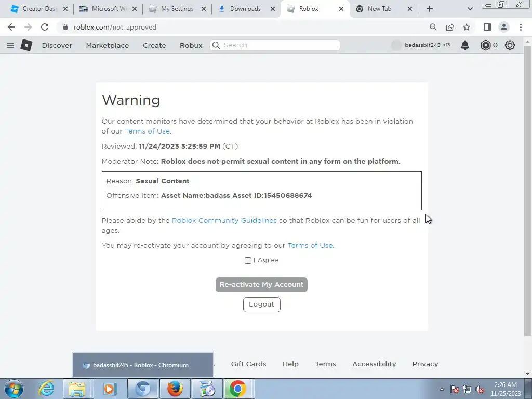
Task: Open Terms footer link
Action: click(x=325, y=364)
